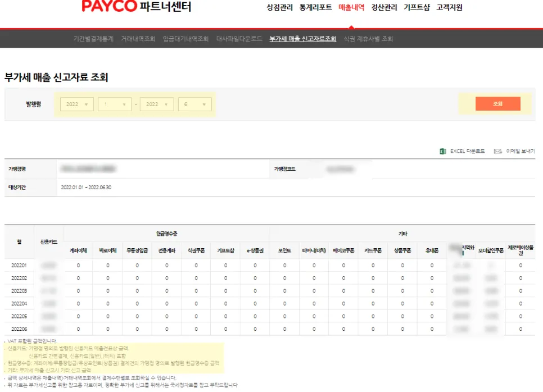The image size is (543, 392).
Task: Open the 매출내역 menu
Action: click(351, 7)
